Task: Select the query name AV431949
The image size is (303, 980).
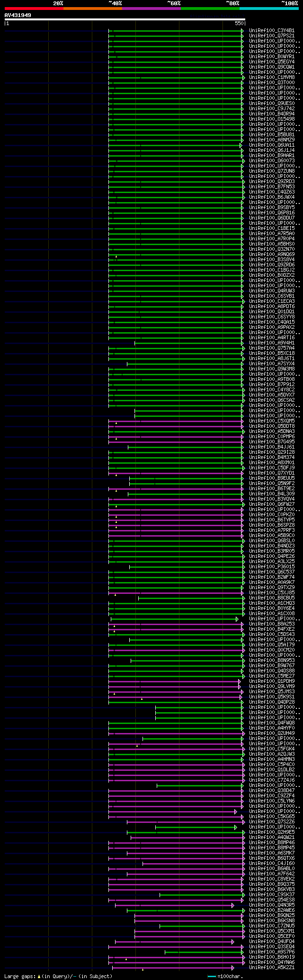Action: (x=18, y=15)
